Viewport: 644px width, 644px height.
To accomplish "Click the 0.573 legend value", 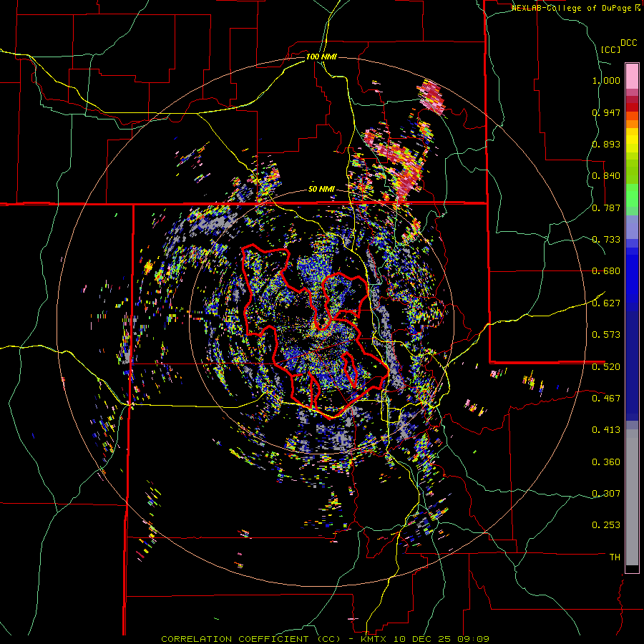I will point(606,335).
